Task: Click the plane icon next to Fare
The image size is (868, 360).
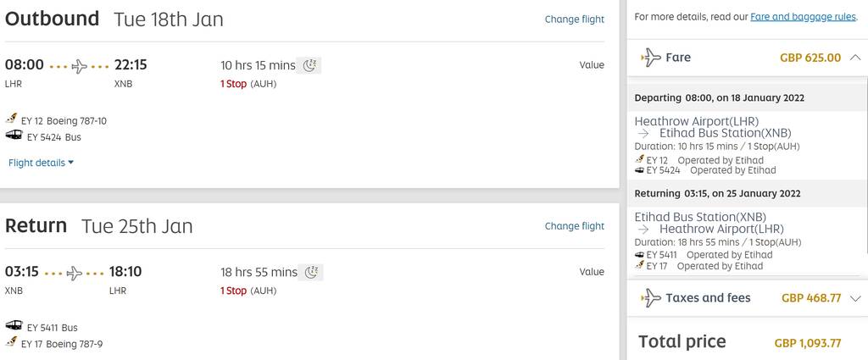Action: (x=651, y=58)
